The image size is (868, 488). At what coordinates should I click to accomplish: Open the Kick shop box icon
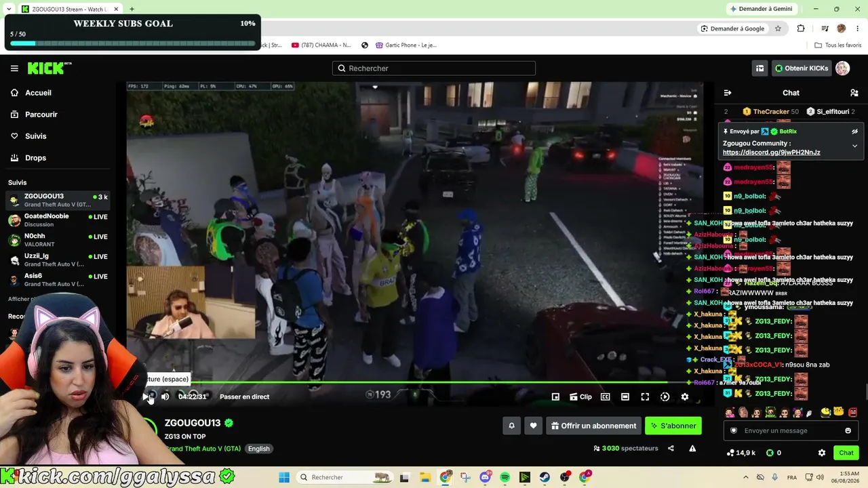click(x=759, y=68)
